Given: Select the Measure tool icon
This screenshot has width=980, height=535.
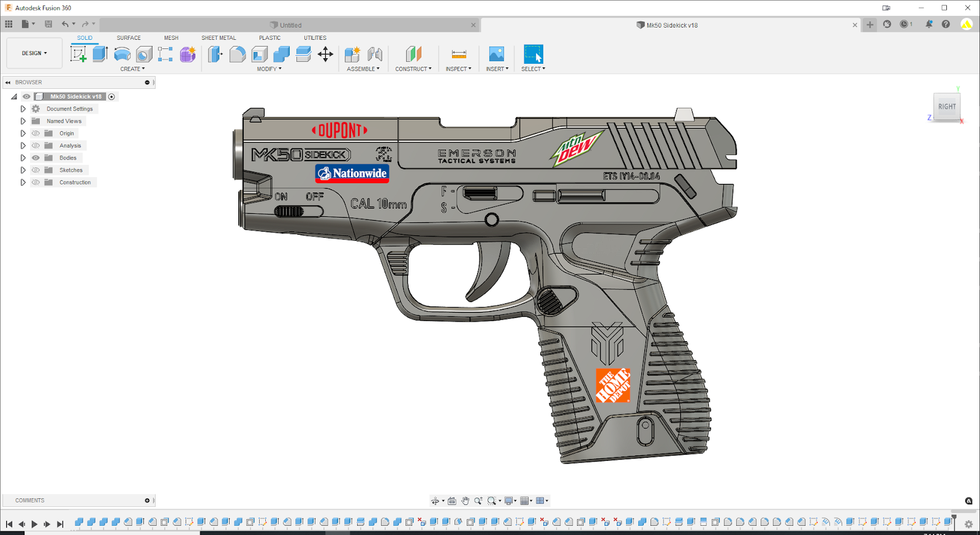Looking at the screenshot, I should click(459, 54).
